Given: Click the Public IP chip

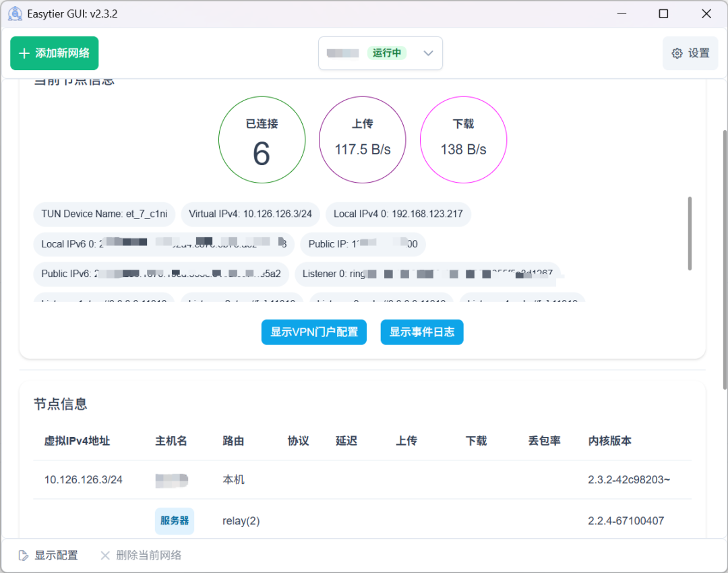Looking at the screenshot, I should pyautogui.click(x=363, y=244).
